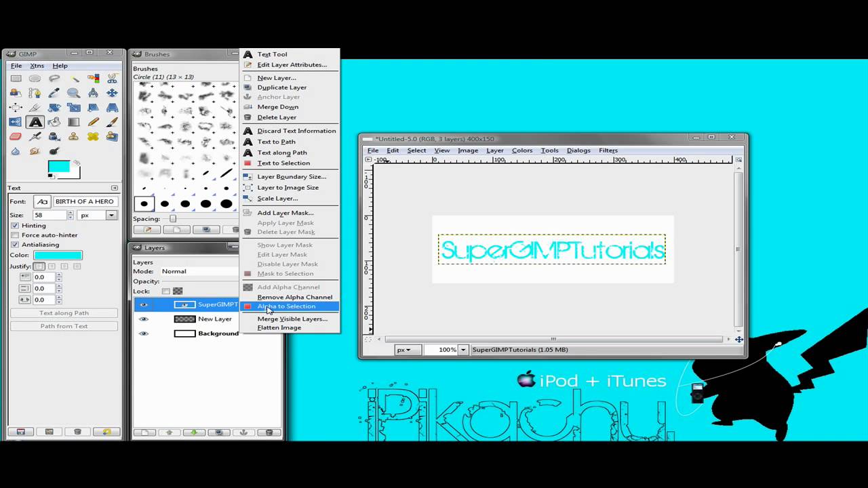The width and height of the screenshot is (868, 488).
Task: Hide the SuperGIMPTutorials text layer
Action: coord(143,304)
